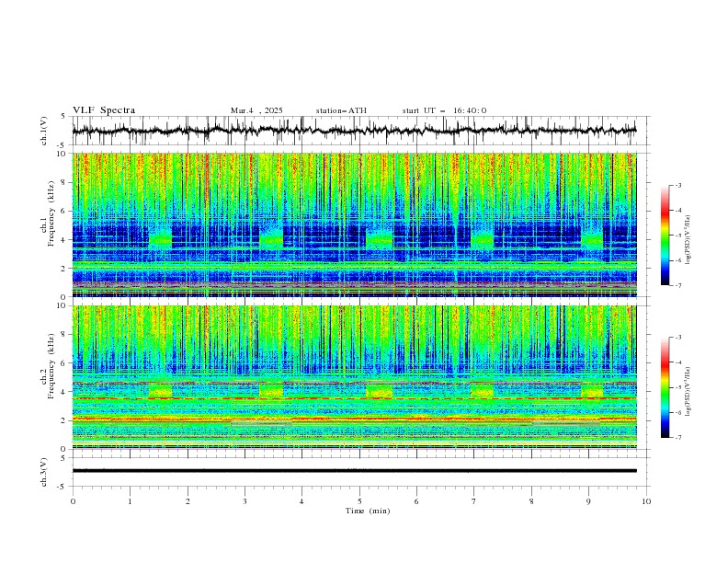Click the color scale bar beside ch.2 spectrogram
The height and width of the screenshot is (563, 728).
click(x=665, y=387)
